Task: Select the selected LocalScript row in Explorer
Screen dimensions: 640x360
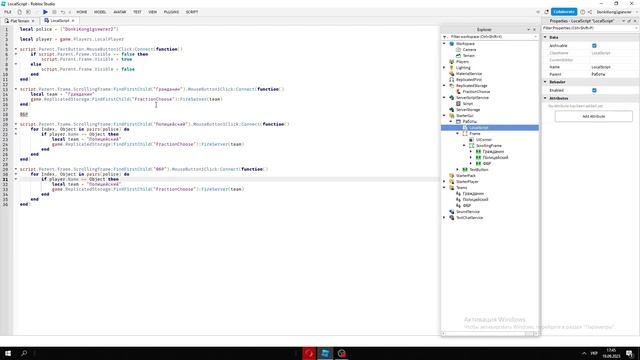Action: (490, 128)
